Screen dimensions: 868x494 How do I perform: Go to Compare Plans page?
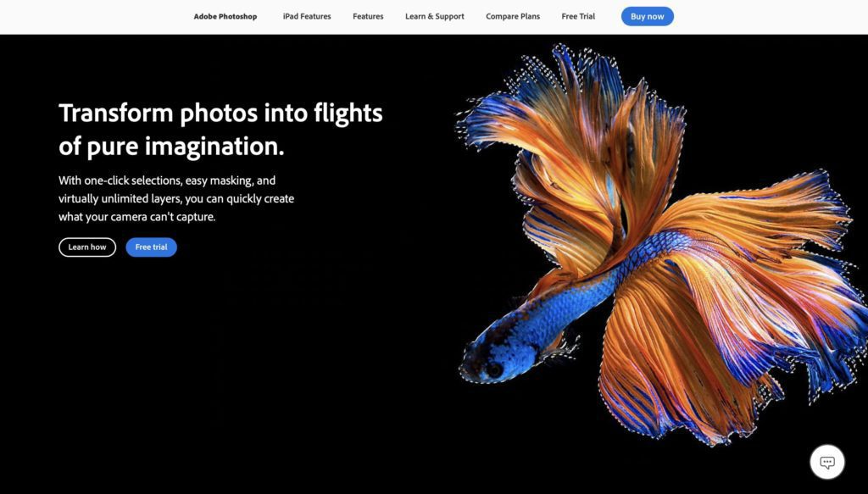tap(513, 17)
